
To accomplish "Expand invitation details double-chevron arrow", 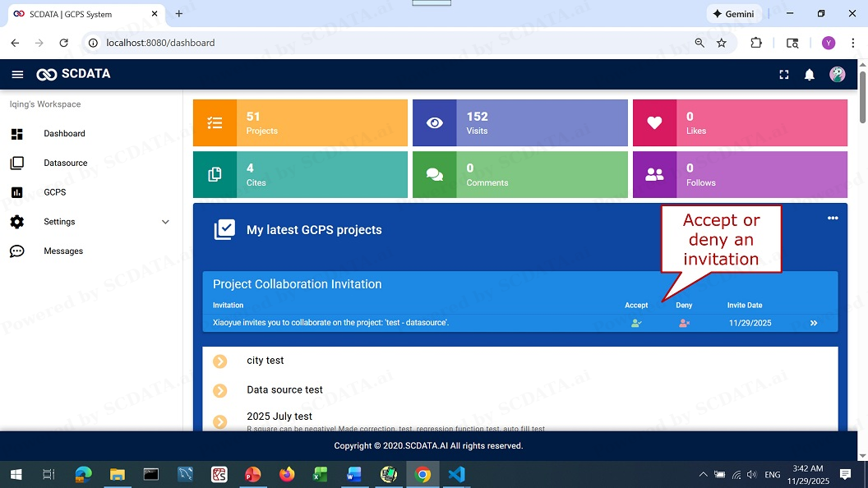I will pos(814,323).
